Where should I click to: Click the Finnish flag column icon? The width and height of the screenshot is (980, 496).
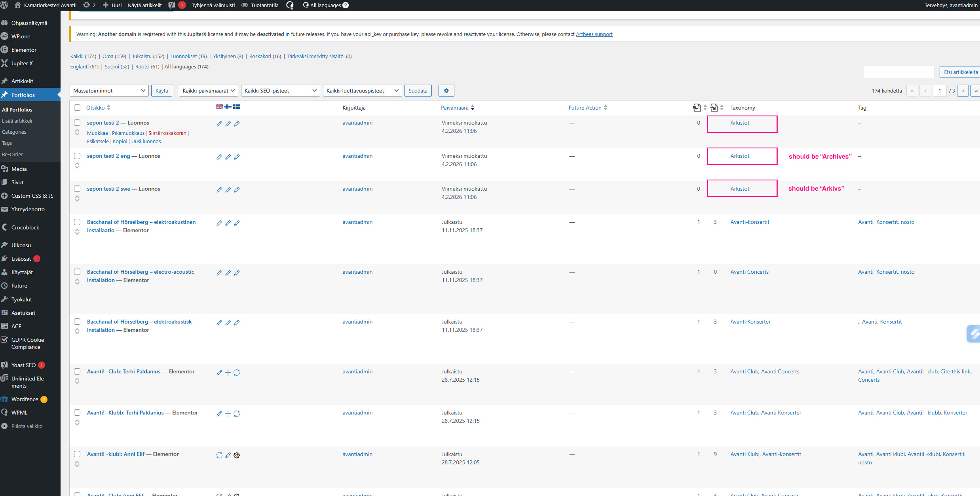[228, 107]
